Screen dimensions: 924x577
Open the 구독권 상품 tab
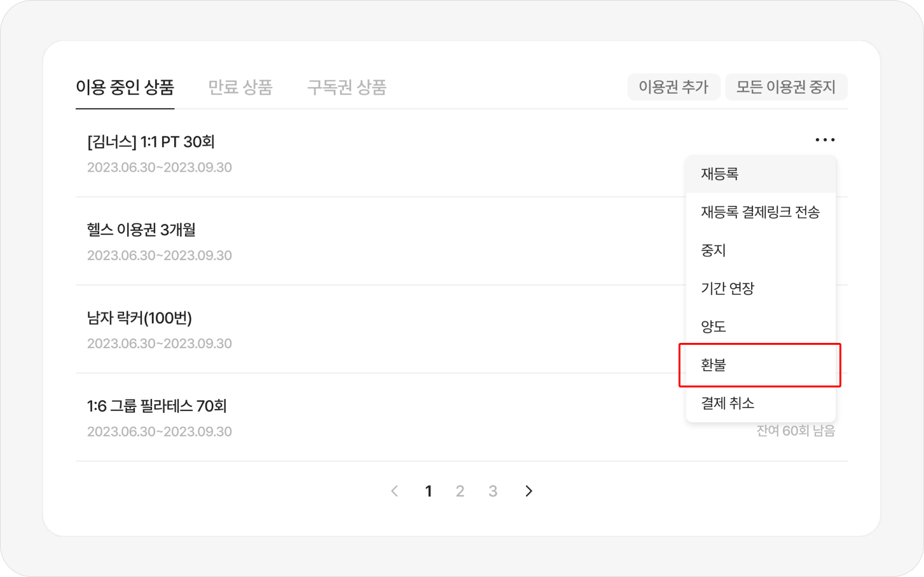point(347,87)
